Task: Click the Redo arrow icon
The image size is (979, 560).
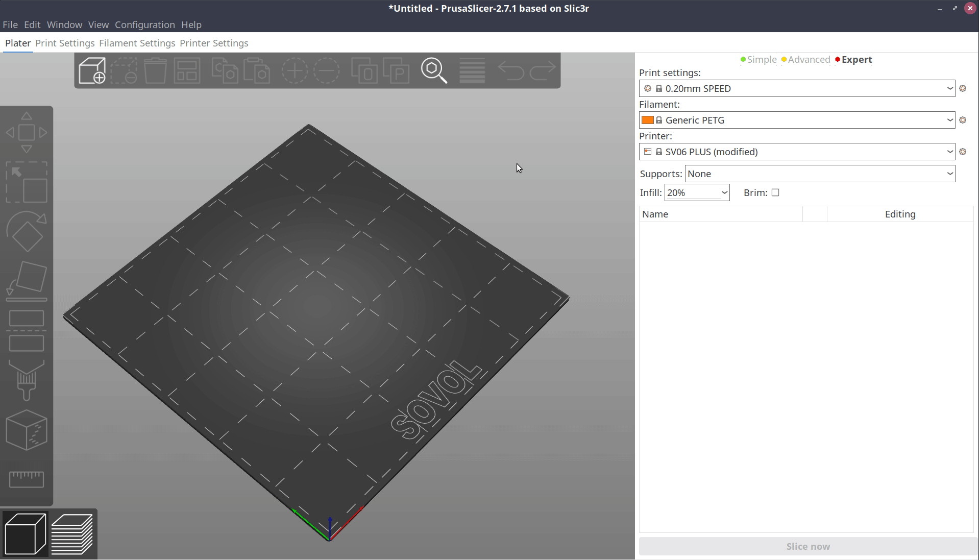Action: point(543,70)
